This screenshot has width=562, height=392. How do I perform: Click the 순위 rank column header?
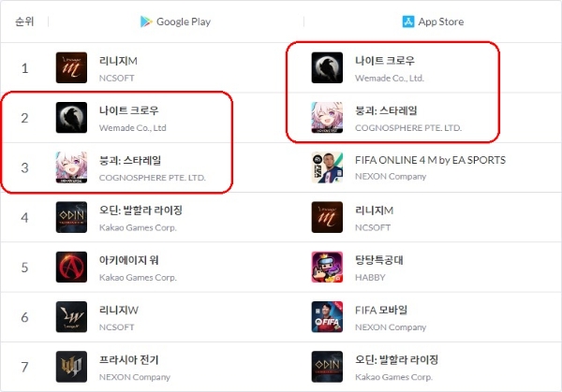click(24, 22)
